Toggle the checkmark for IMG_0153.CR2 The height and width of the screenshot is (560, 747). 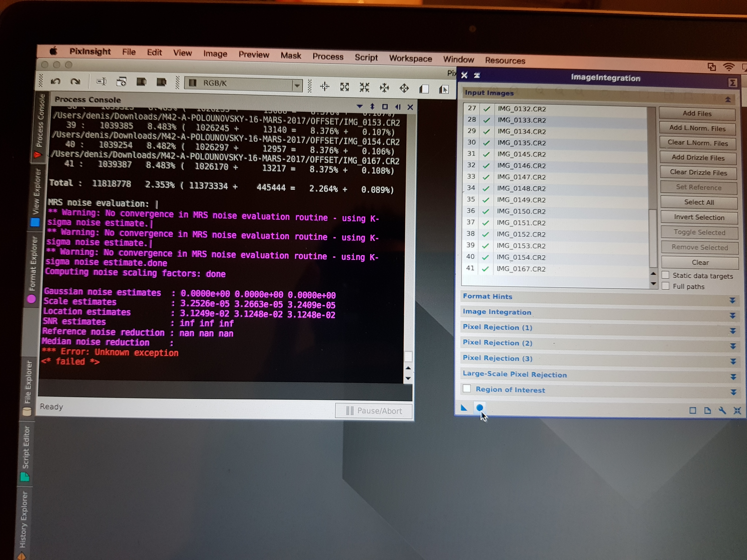click(x=485, y=246)
